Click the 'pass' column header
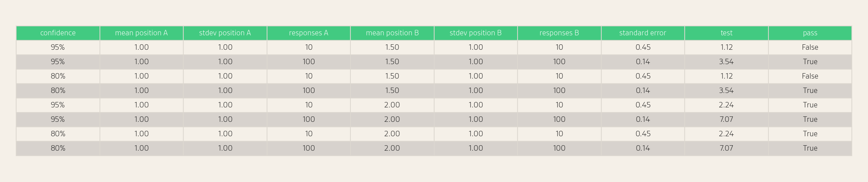Image resolution: width=868 pixels, height=182 pixels. click(x=810, y=33)
